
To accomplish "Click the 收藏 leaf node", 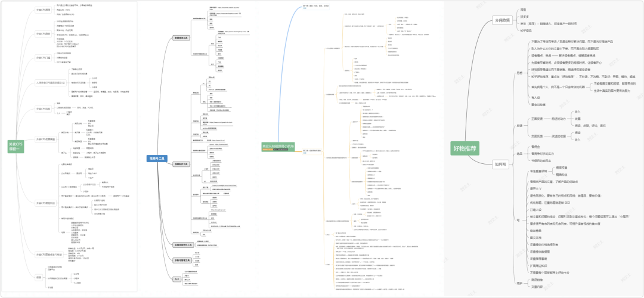I will pos(577,119).
